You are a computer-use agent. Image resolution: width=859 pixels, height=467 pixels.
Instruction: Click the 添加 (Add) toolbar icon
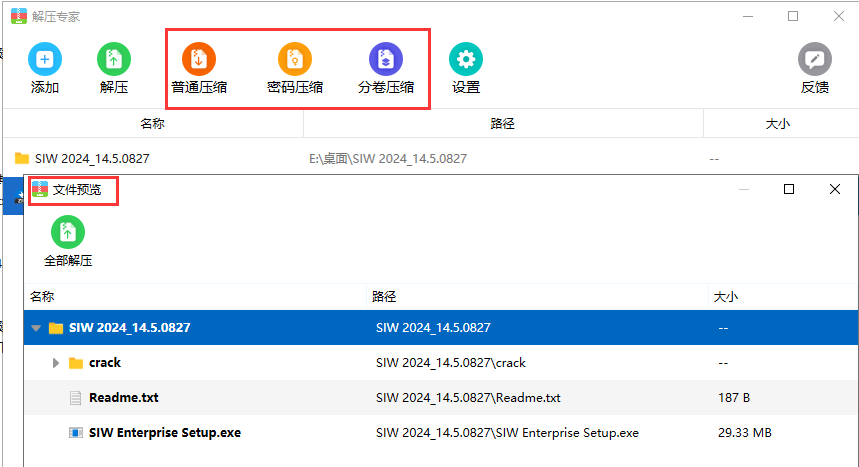(x=44, y=59)
